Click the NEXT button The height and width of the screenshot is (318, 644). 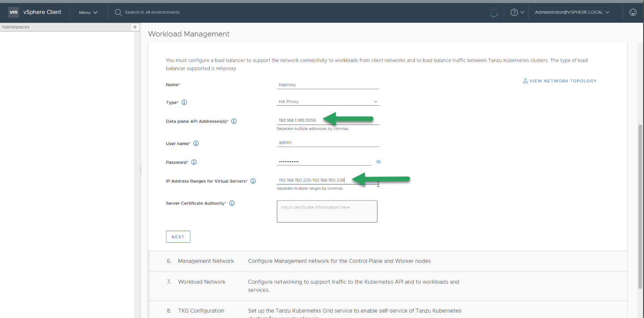[x=178, y=237]
